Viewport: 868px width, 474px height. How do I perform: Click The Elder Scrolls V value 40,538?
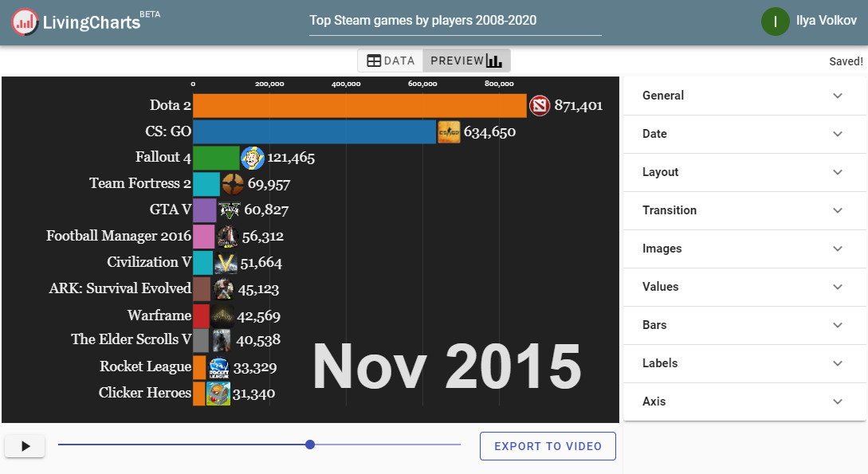coord(258,340)
